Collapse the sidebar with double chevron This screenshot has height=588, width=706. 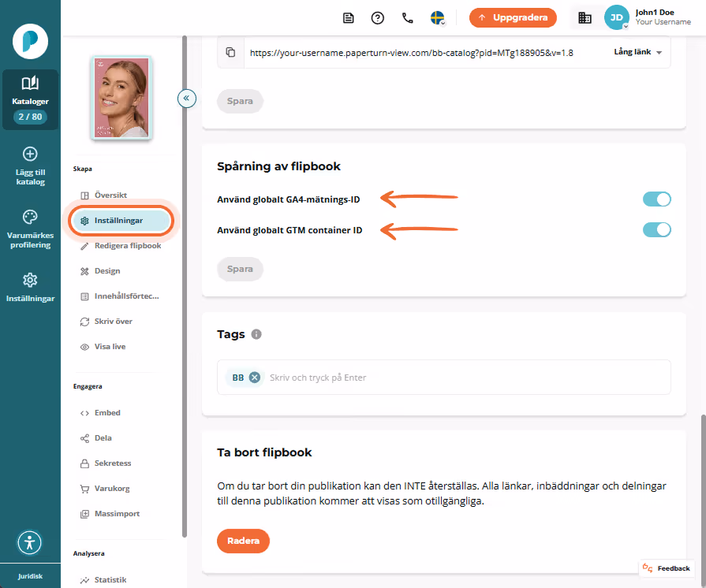pos(186,98)
